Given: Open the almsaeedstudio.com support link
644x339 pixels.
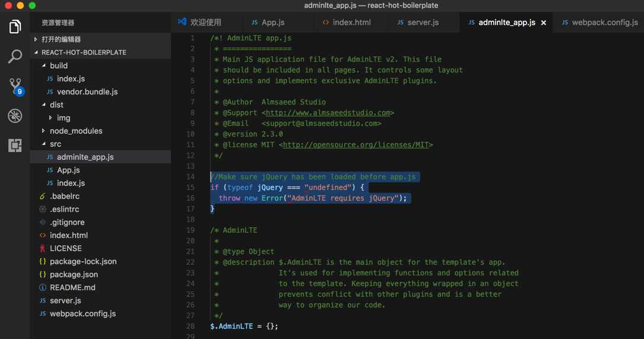Looking at the screenshot, I should coord(328,113).
